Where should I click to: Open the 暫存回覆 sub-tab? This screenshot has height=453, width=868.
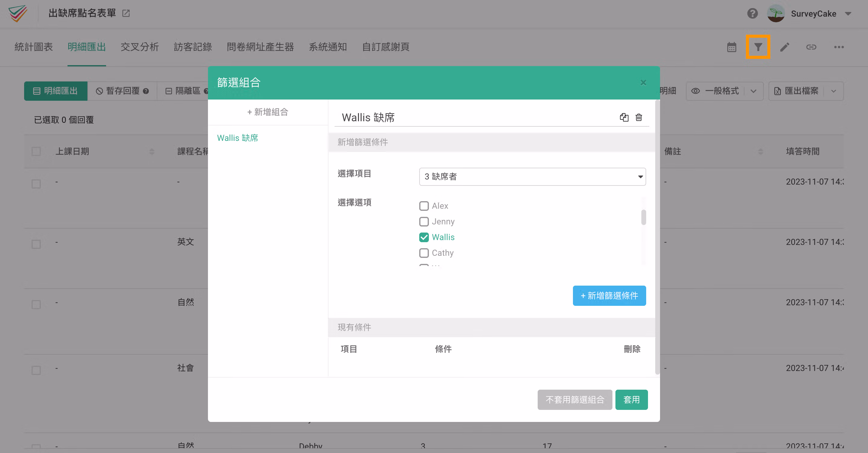[122, 91]
